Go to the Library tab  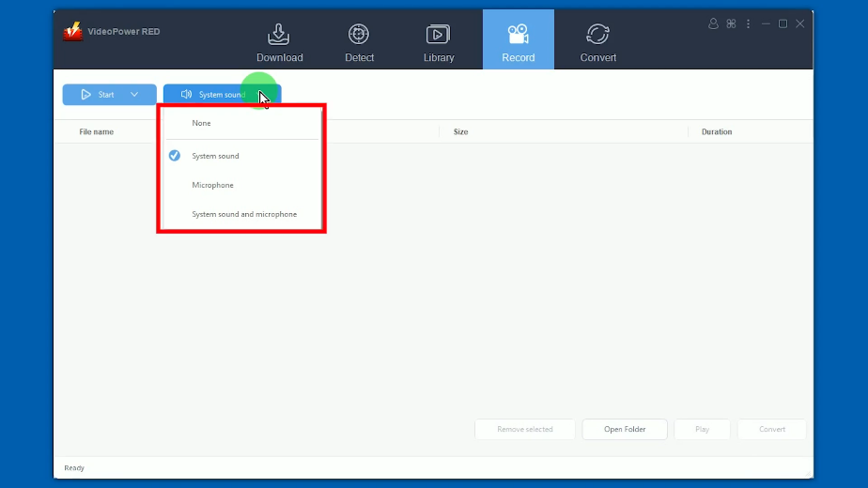point(438,42)
